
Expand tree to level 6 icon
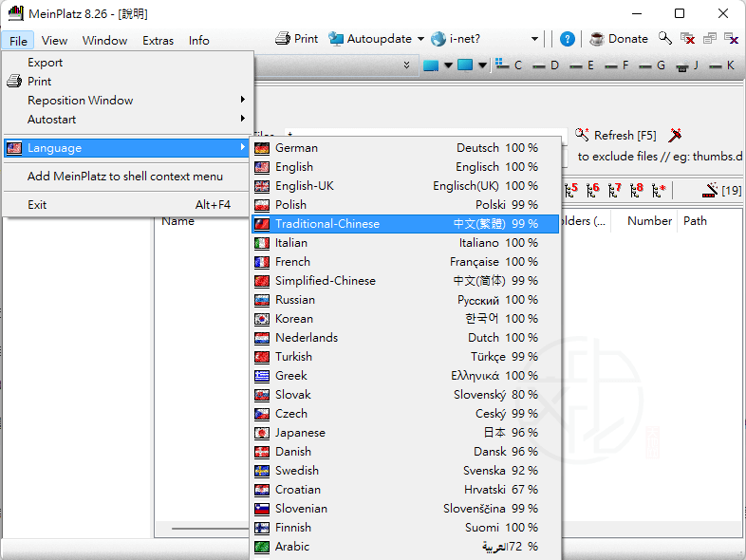[594, 190]
